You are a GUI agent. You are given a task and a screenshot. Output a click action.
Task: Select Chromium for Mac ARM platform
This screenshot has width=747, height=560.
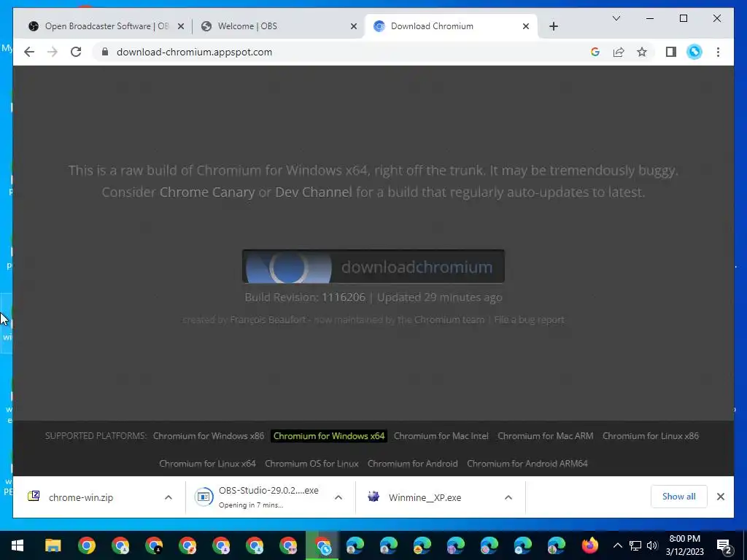(545, 436)
